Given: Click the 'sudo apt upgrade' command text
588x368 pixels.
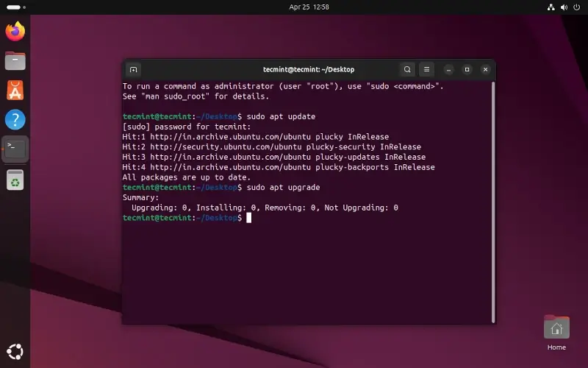Looking at the screenshot, I should (283, 188).
